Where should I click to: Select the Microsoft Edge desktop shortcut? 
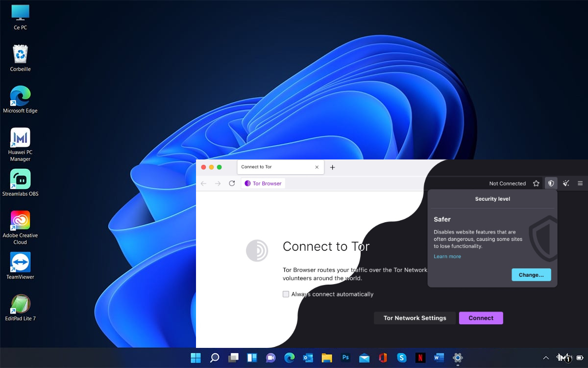[x=20, y=100]
